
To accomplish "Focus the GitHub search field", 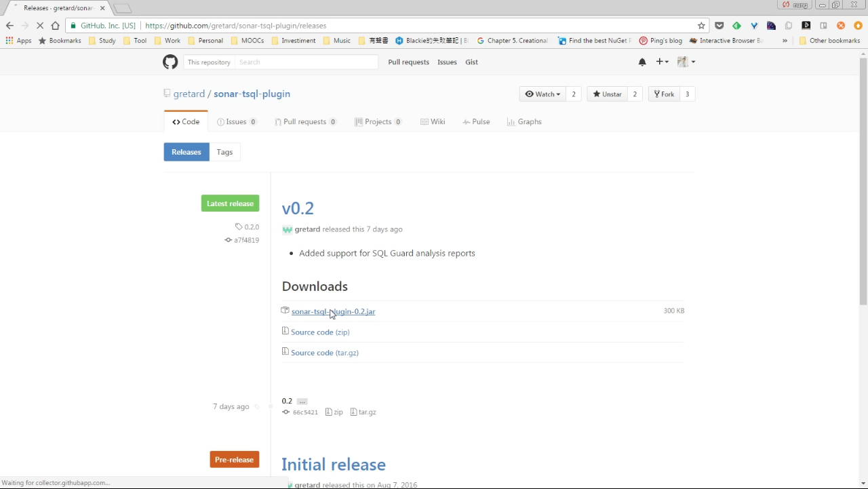I will 306,62.
